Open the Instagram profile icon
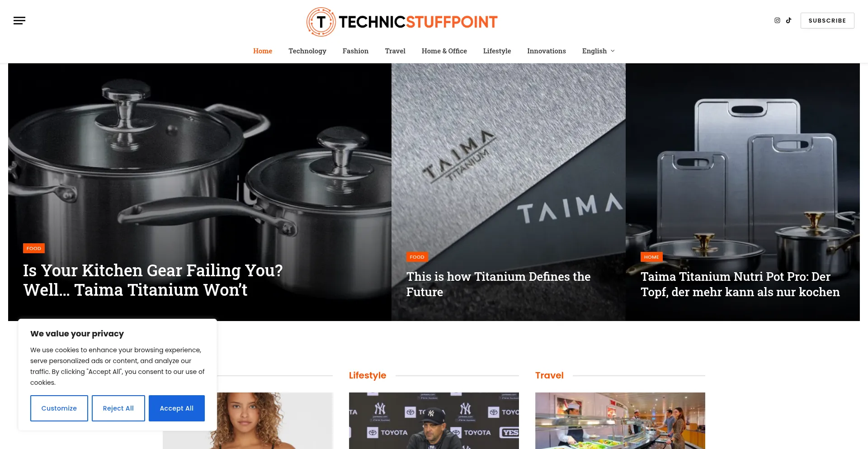This screenshot has width=868, height=449. 777,20
